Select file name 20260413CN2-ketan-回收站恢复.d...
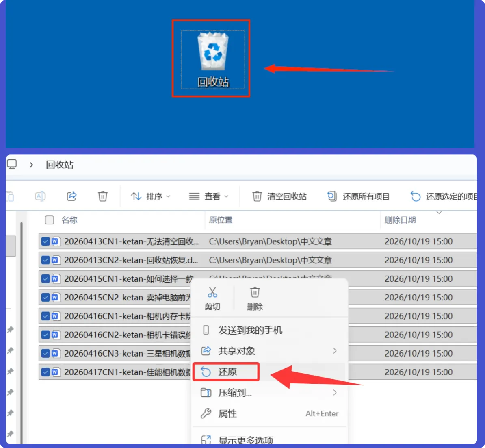This screenshot has height=448, width=485. coord(131,260)
